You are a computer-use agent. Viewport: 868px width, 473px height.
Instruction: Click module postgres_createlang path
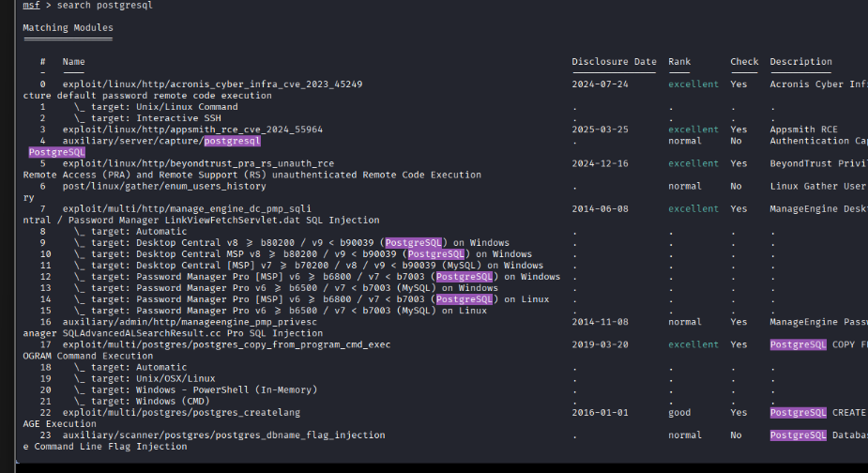pos(181,413)
